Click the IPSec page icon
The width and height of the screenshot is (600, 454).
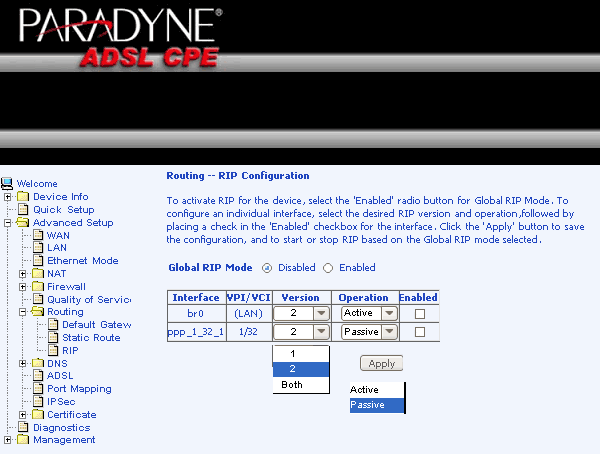(x=38, y=402)
